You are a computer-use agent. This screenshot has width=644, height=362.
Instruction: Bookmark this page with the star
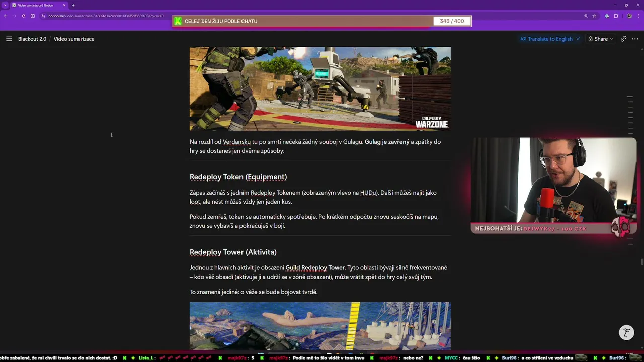(594, 16)
